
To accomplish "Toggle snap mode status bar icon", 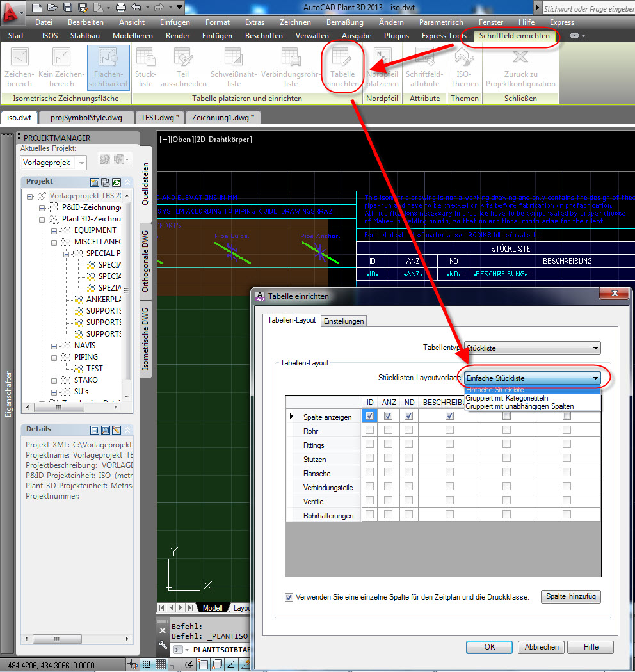I will tap(147, 665).
